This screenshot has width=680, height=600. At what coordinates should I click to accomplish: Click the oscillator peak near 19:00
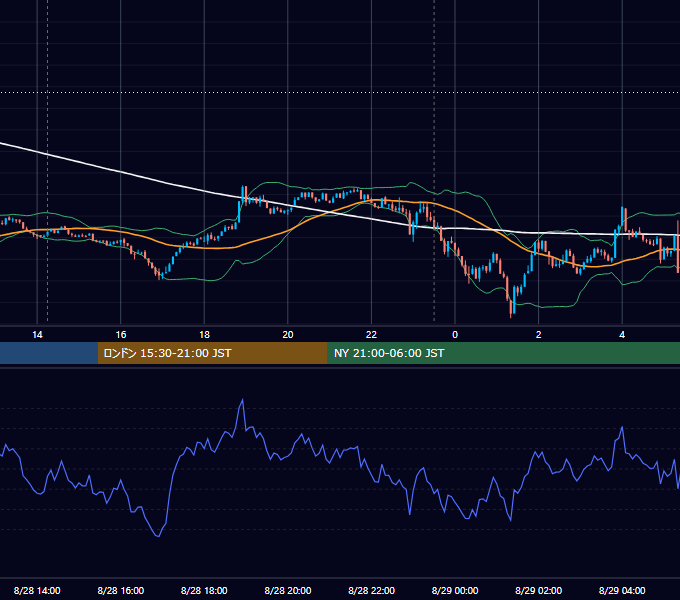(242, 401)
